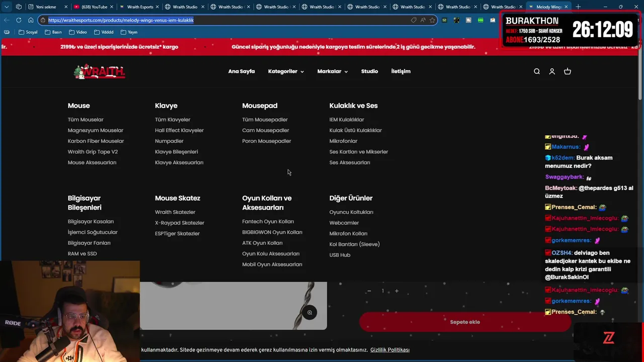
Task: Increase quantity with plus button
Action: pos(396,291)
